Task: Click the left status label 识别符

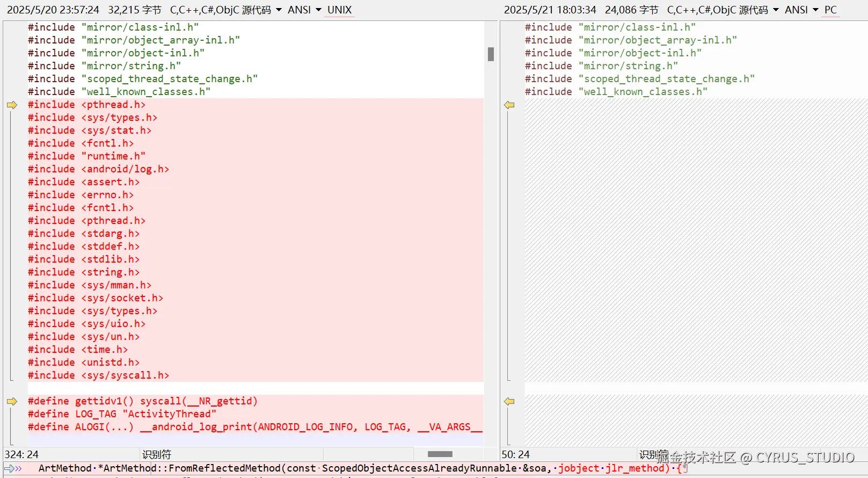Action: tap(157, 454)
